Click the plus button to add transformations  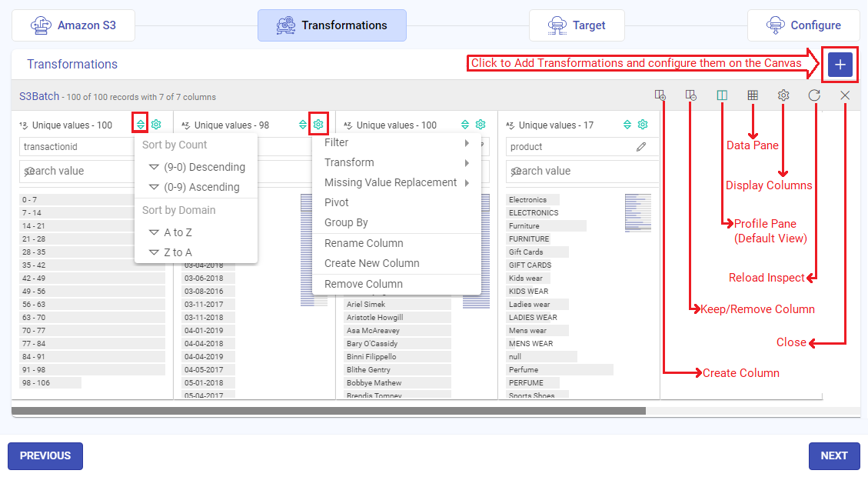(x=840, y=65)
